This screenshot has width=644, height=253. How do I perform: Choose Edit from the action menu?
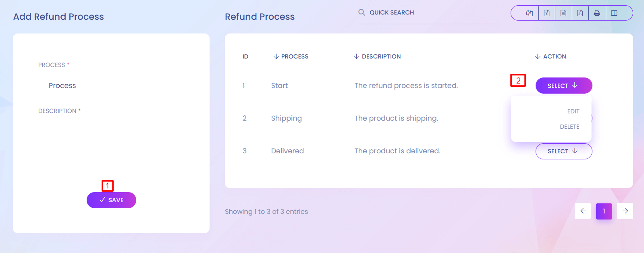573,111
